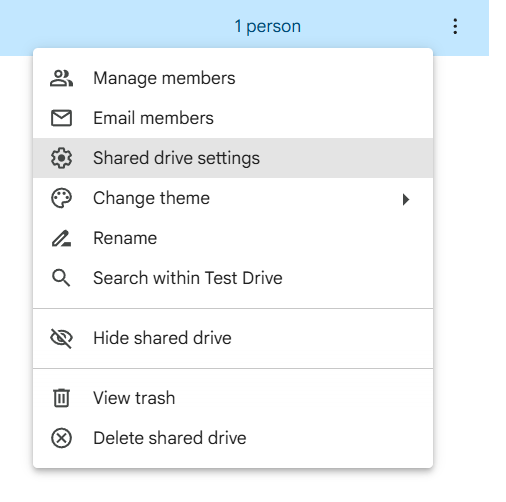The width and height of the screenshot is (506, 502).
Task: Select Shared drive settings
Action: tap(233, 158)
